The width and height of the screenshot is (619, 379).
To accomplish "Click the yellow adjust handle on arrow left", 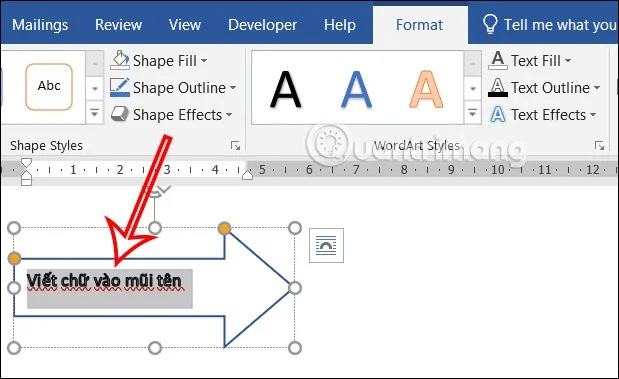I will [14, 258].
